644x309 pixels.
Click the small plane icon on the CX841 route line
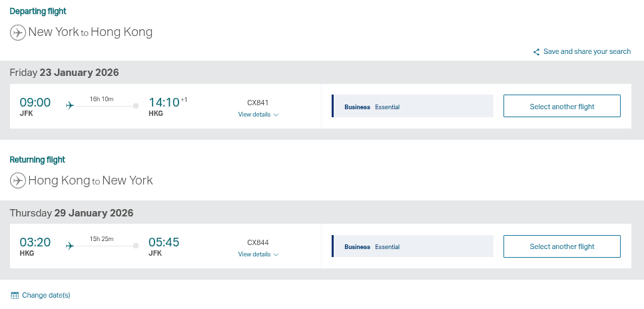(69, 105)
